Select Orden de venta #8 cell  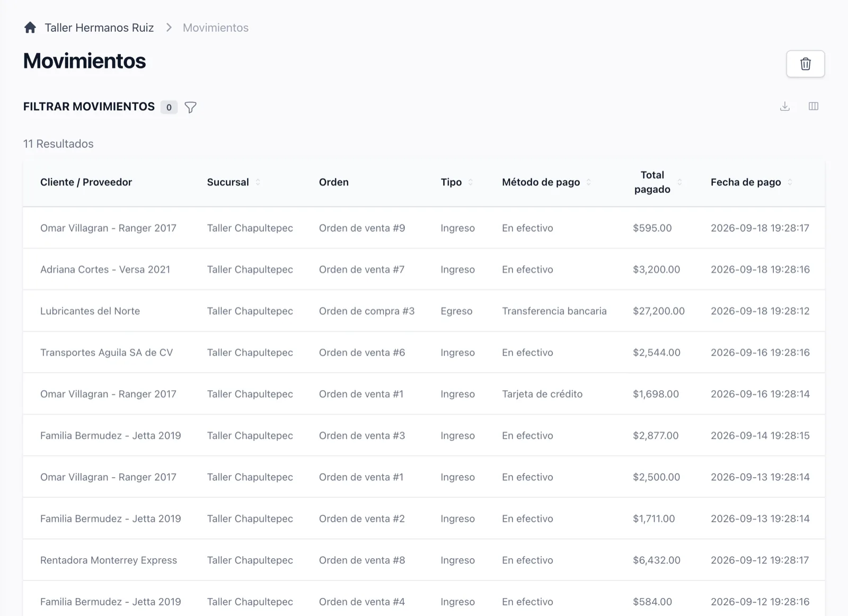click(x=362, y=560)
